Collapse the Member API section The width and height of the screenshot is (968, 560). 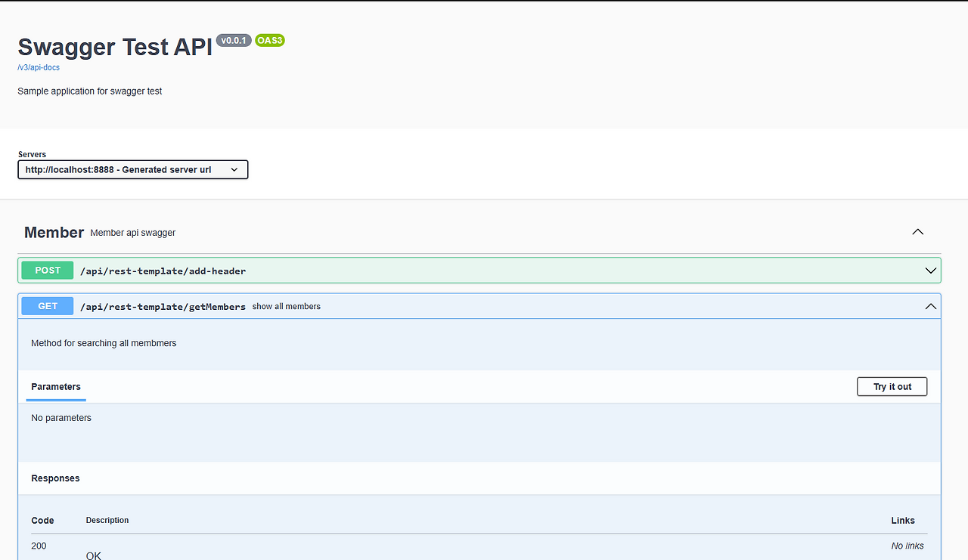point(917,232)
